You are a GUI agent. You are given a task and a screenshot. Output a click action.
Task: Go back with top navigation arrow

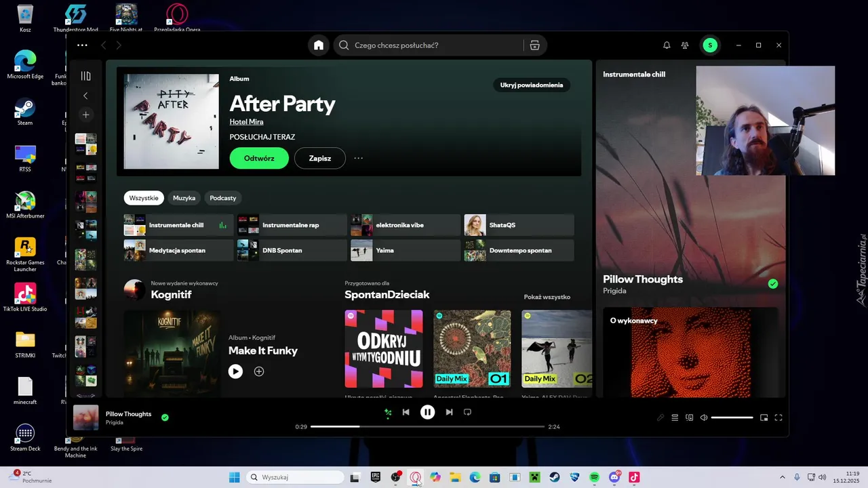(x=104, y=45)
